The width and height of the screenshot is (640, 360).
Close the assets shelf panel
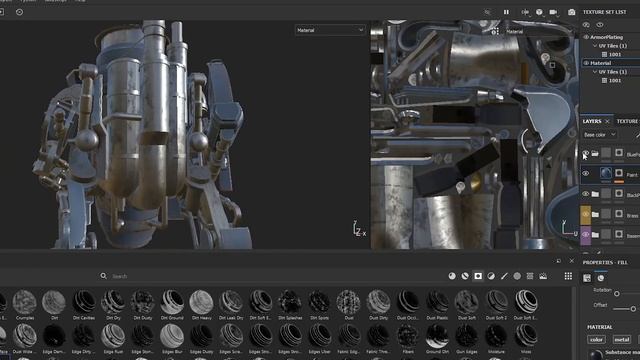pyautogui.click(x=571, y=261)
